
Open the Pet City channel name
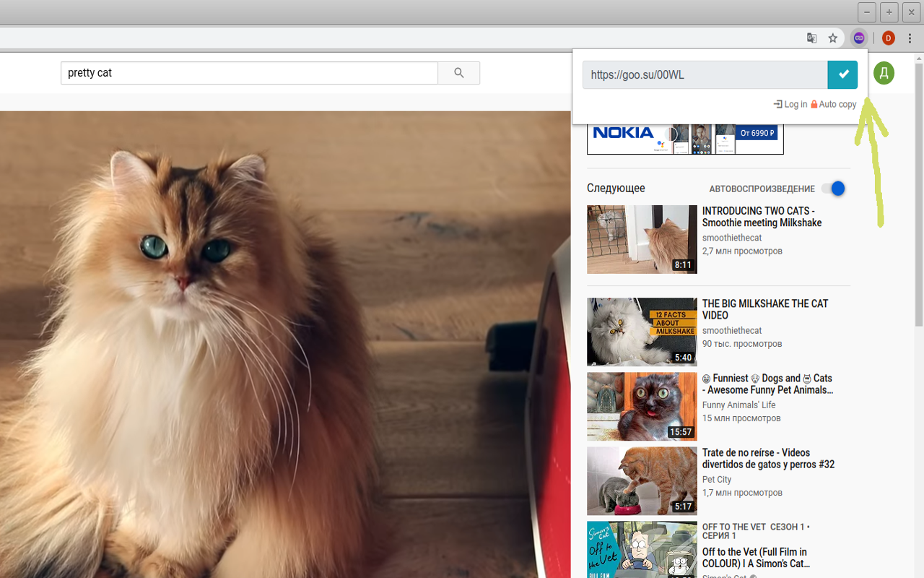717,479
